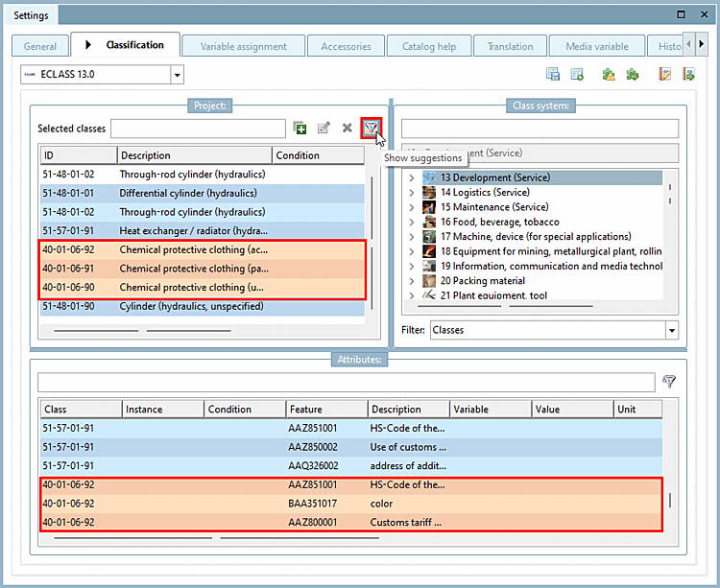Sort by the Unit column header
This screenshot has width=720, height=588.
click(x=637, y=410)
